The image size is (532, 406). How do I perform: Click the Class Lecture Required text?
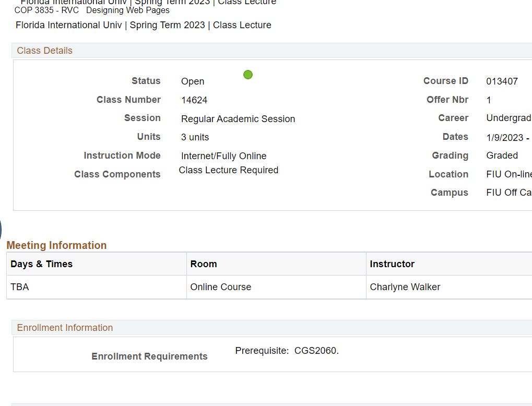click(x=229, y=170)
